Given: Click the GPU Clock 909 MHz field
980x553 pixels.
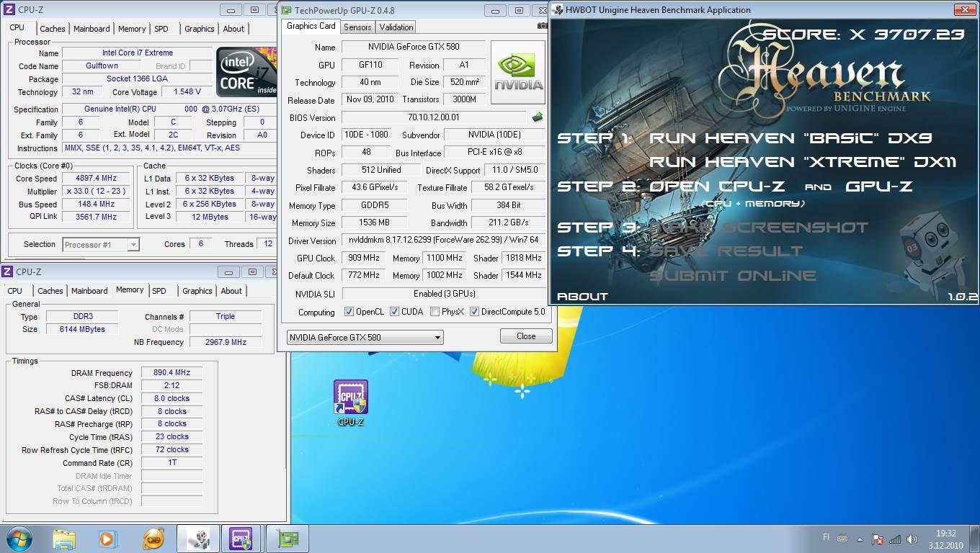Looking at the screenshot, I should click(x=364, y=258).
